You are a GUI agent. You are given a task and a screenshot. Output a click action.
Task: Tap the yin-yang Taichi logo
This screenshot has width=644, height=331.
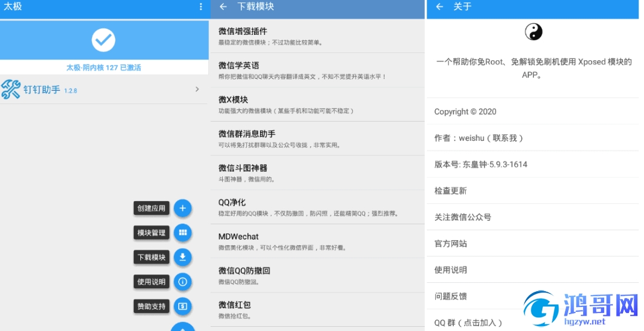click(533, 32)
